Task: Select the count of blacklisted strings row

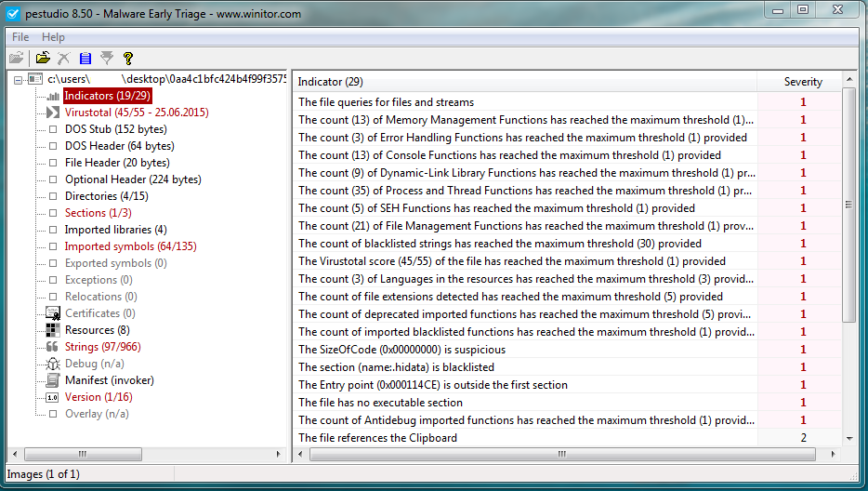Action: tap(568, 244)
